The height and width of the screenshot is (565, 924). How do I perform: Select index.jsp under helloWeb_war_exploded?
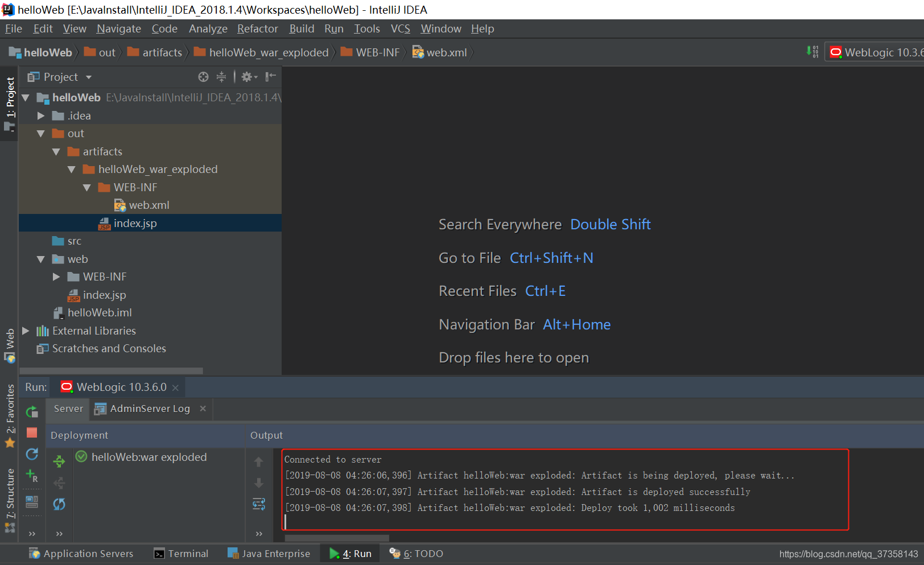[150, 223]
